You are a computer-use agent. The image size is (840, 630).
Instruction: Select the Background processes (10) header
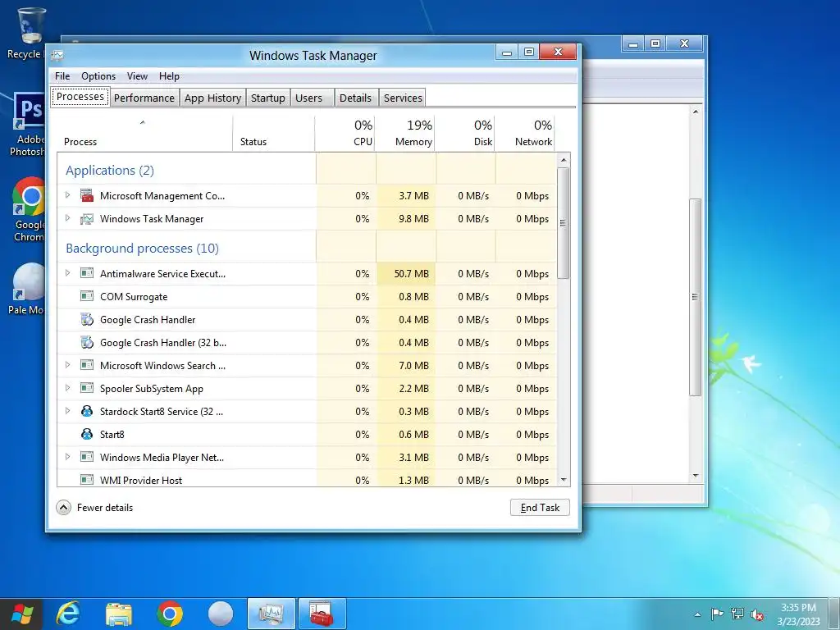[x=142, y=248]
